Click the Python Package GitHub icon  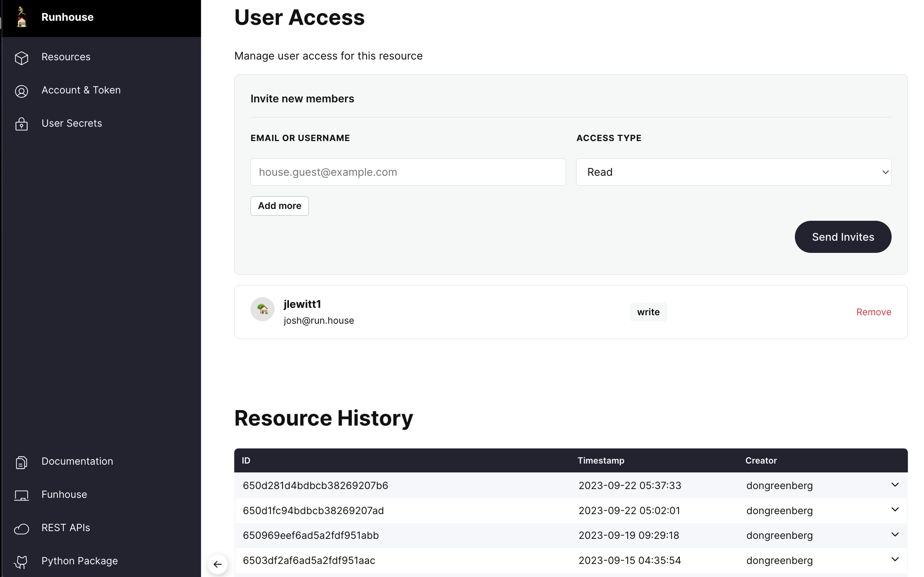[21, 561]
